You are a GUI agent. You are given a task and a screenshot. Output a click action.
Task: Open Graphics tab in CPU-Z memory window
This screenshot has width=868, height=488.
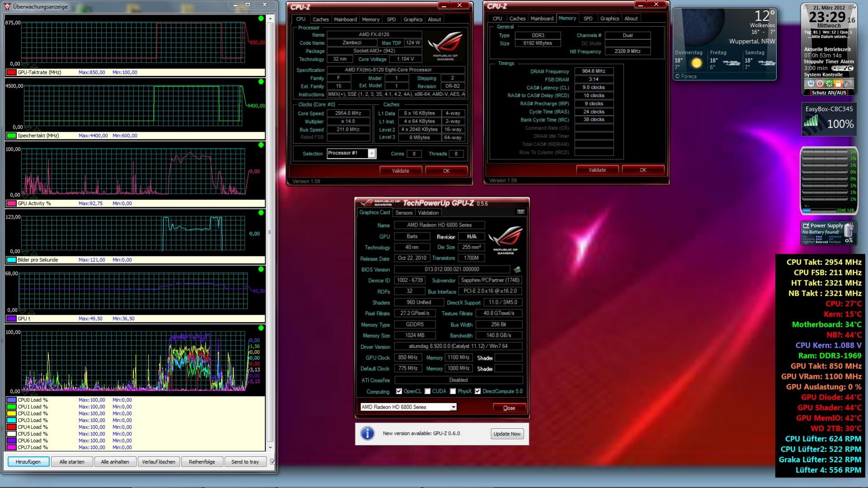pos(609,19)
